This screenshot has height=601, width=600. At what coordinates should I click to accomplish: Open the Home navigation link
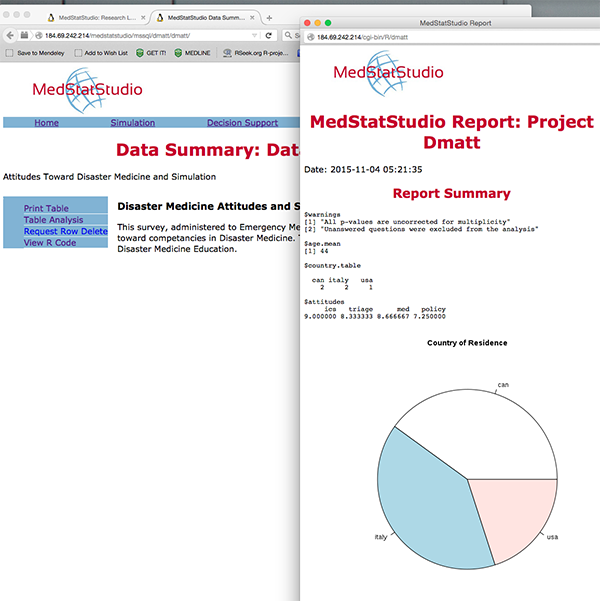tap(46, 123)
